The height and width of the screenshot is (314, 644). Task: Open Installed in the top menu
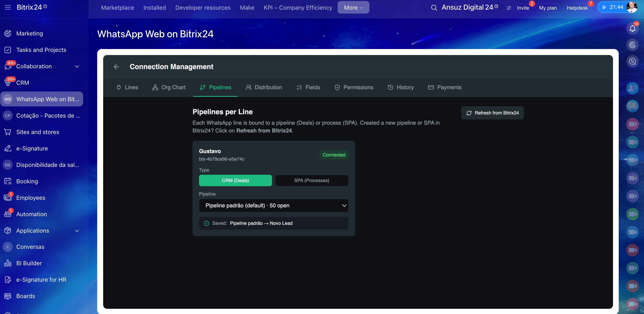155,8
